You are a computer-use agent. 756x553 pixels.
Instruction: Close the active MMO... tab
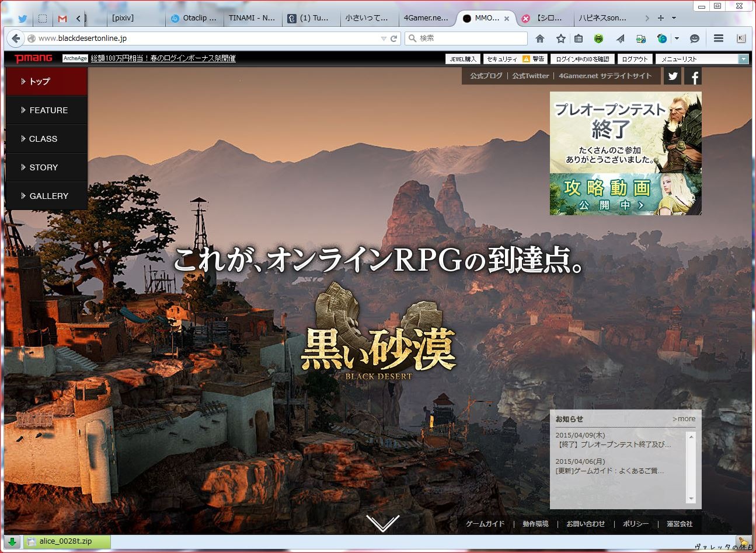507,19
